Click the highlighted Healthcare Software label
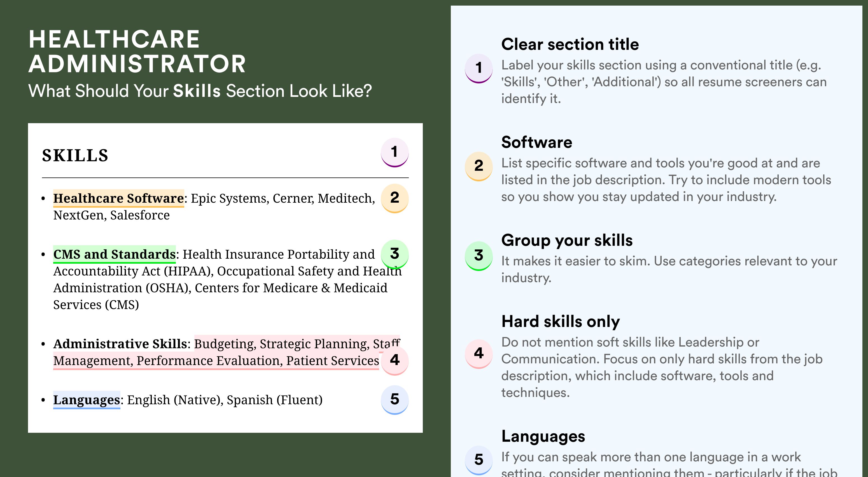The height and width of the screenshot is (477, 868). click(x=119, y=198)
